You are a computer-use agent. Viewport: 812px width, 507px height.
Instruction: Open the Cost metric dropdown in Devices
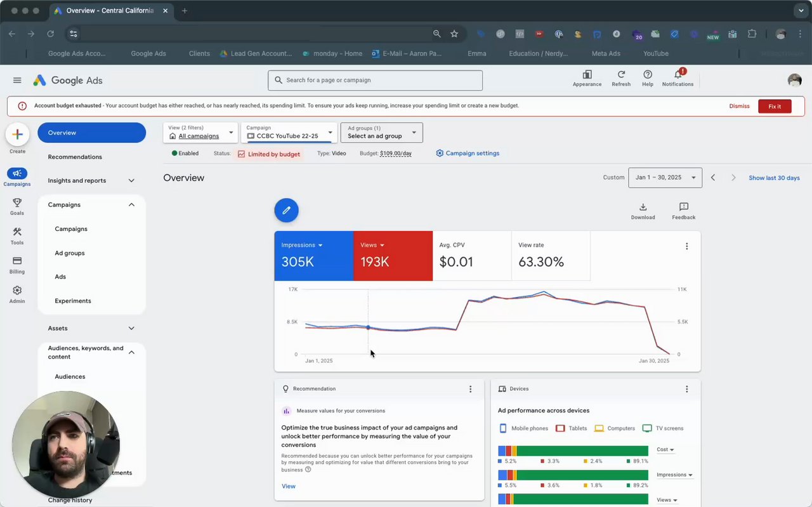point(665,450)
